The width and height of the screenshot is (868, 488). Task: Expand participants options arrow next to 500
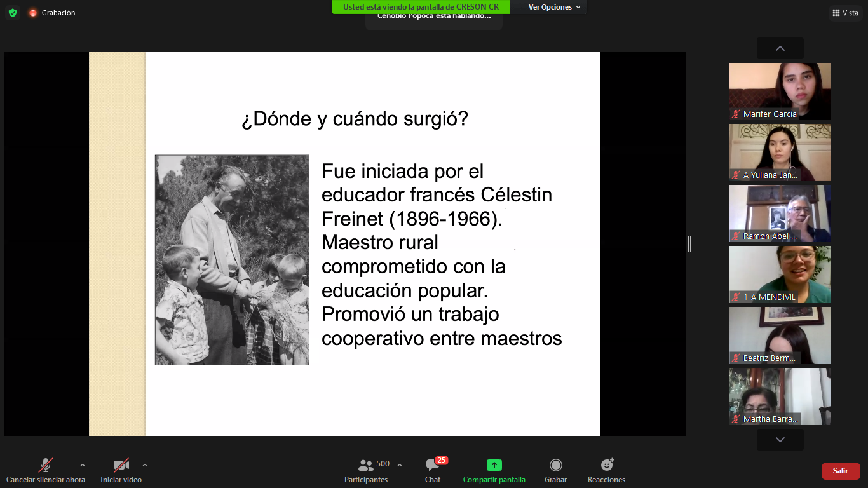(x=399, y=465)
